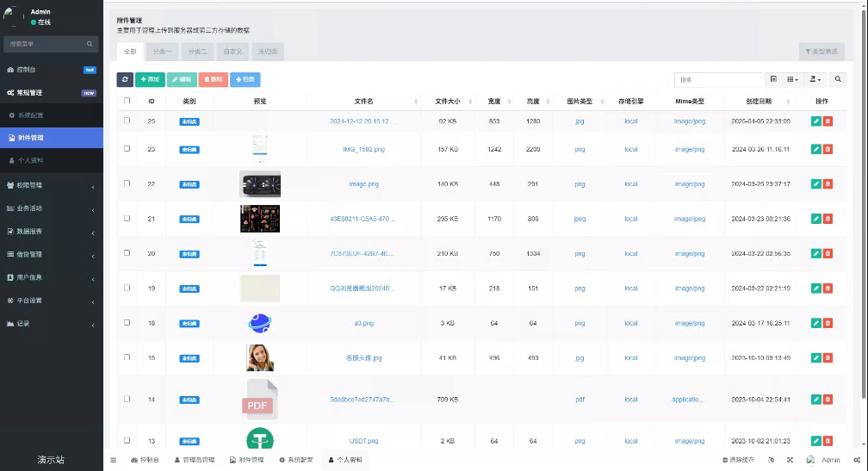This screenshot has width=868, height=471.
Task: Expand the 权限管理 sidebar menu
Action: click(52, 185)
